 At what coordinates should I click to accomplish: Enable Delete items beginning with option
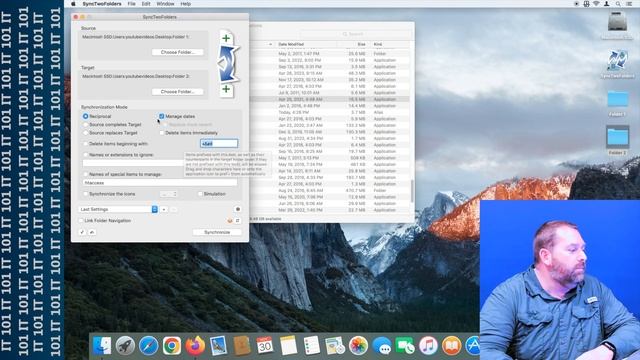[85, 144]
